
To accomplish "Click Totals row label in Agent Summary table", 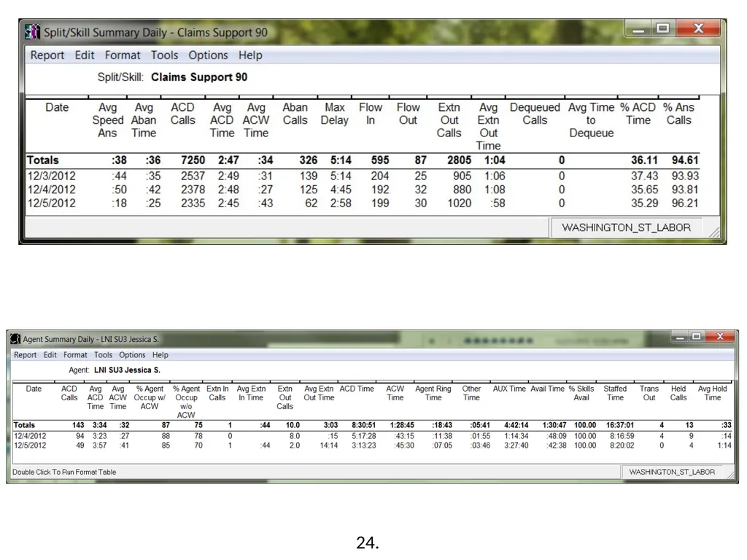I will coord(24,425).
